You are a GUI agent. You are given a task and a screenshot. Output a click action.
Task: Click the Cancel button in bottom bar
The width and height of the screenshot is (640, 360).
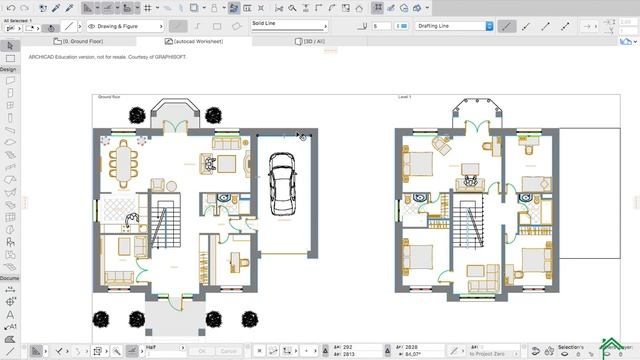[x=229, y=351]
